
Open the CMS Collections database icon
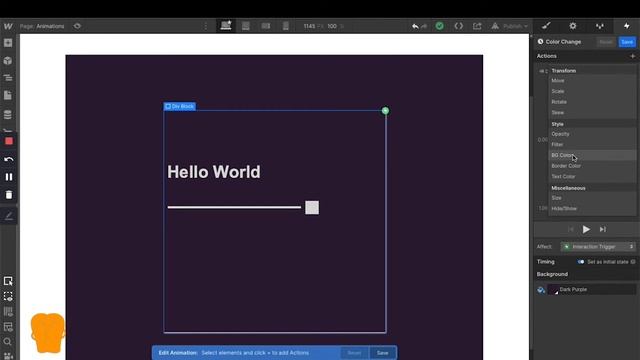coord(8,115)
